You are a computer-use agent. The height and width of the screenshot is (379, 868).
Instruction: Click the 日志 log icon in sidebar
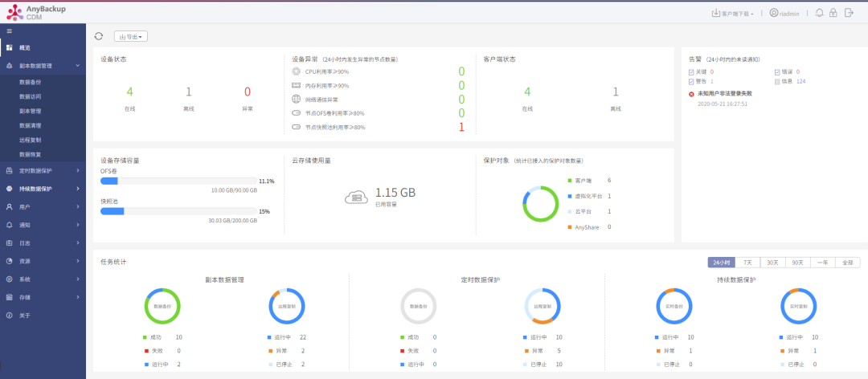click(x=10, y=242)
